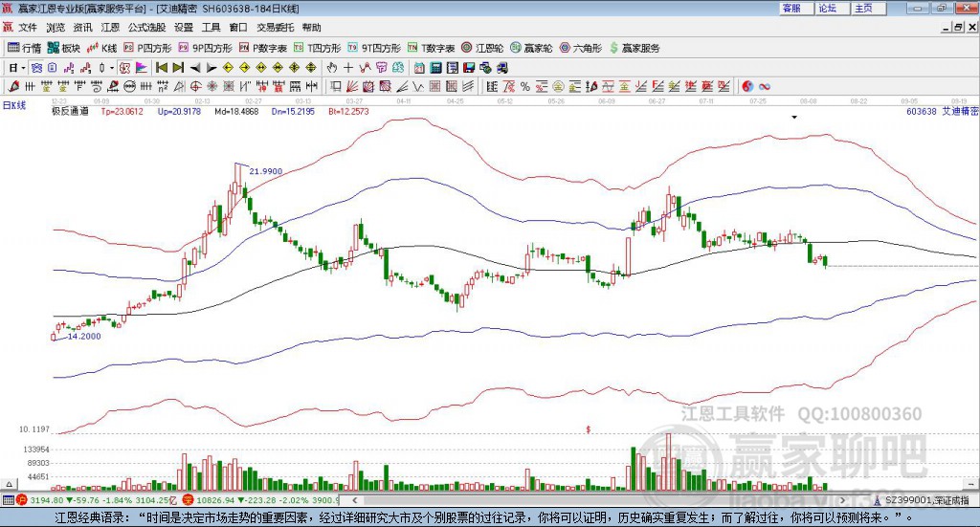980x527 pixels.
Task: Open the 赢家轮 wheel tool
Action: [531, 48]
